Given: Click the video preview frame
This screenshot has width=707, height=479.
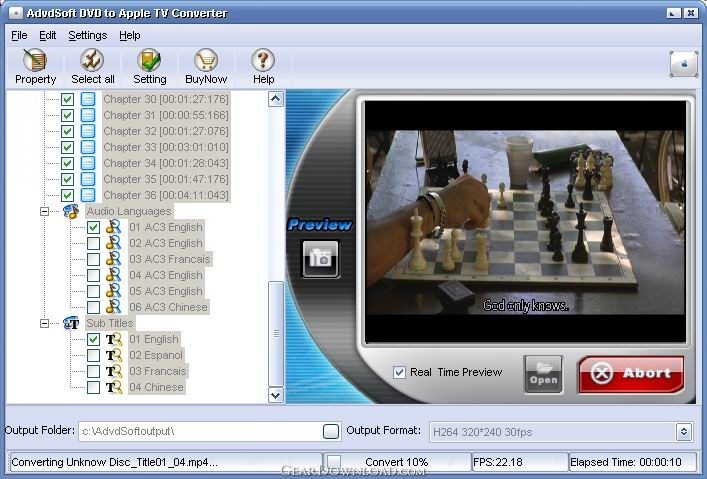Looking at the screenshot, I should [x=525, y=221].
